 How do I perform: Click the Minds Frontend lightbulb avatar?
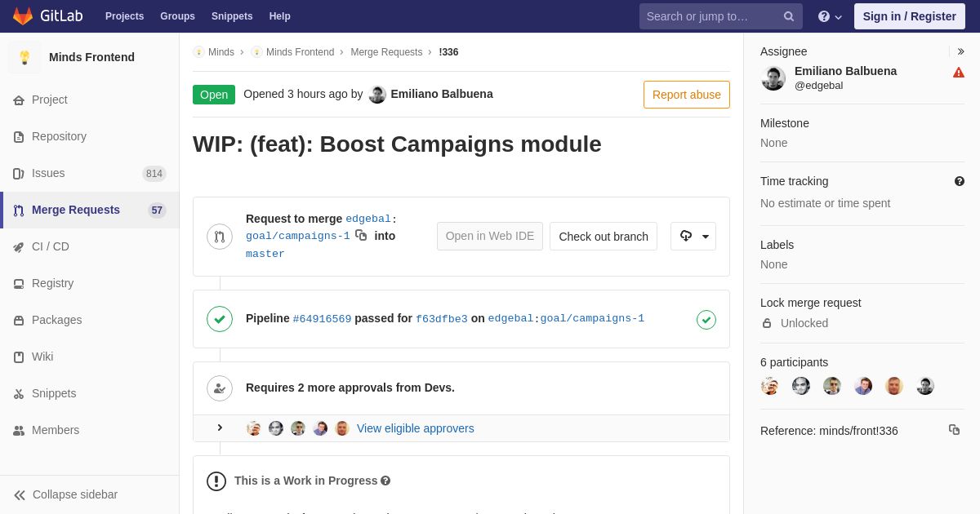click(x=24, y=57)
